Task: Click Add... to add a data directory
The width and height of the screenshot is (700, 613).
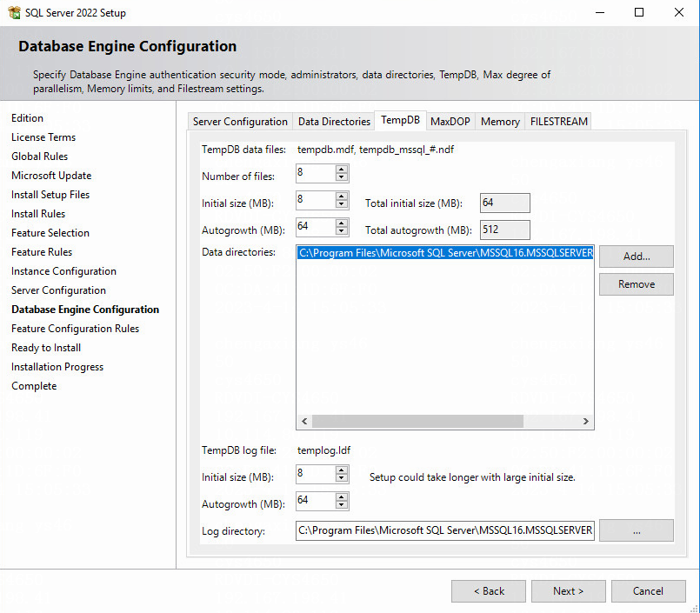Action: 637,257
